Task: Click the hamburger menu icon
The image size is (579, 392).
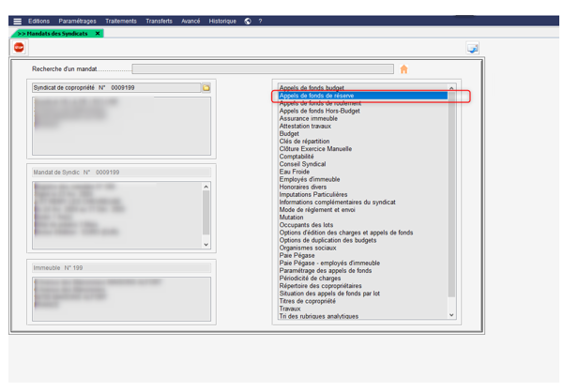Action: 17,21
